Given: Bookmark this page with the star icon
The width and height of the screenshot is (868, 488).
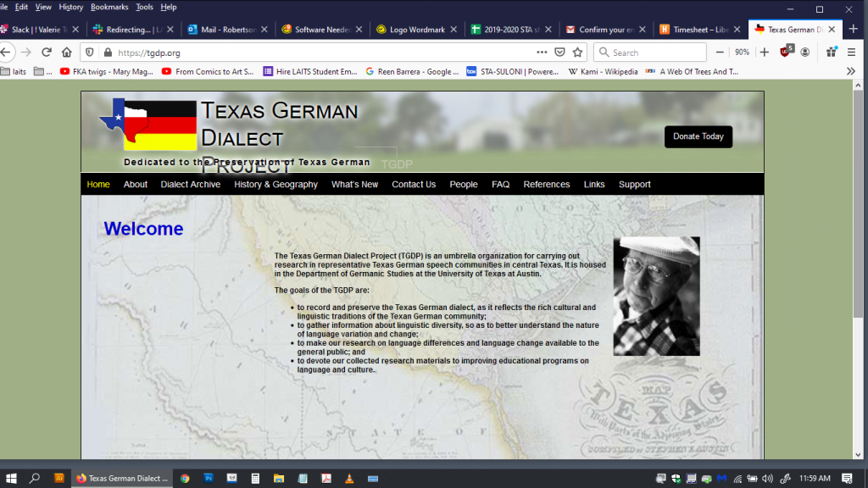Looking at the screenshot, I should pos(577,52).
